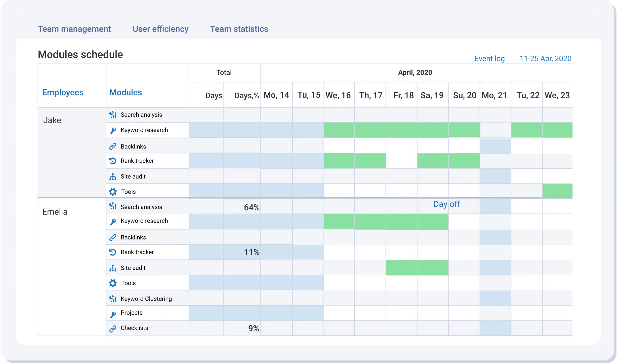Click the Emelia employee name
The image size is (617, 364).
[x=55, y=212]
